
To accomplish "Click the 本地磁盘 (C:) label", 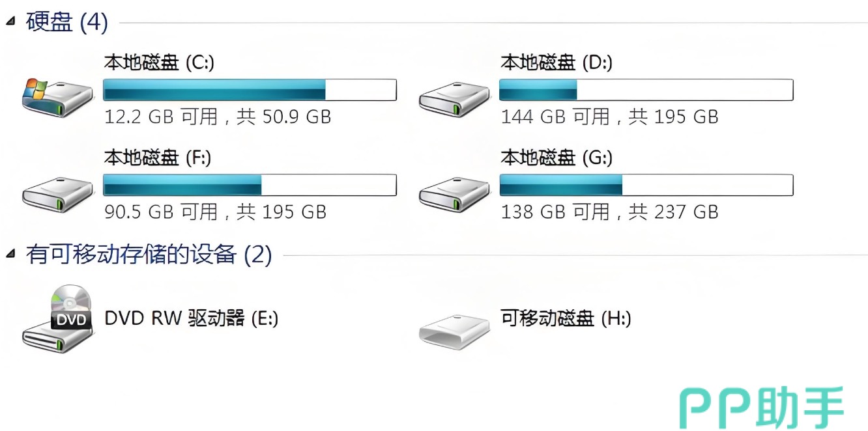I will coord(159,63).
